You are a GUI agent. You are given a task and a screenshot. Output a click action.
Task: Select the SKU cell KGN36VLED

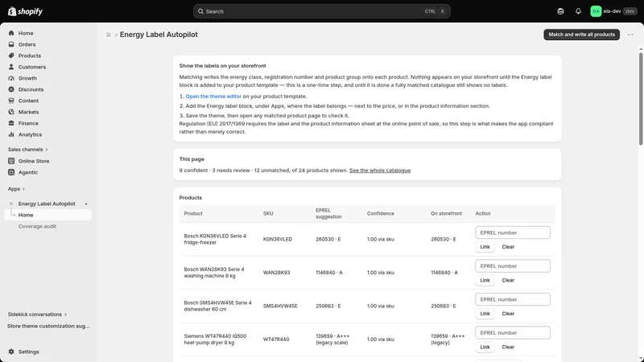coord(278,239)
